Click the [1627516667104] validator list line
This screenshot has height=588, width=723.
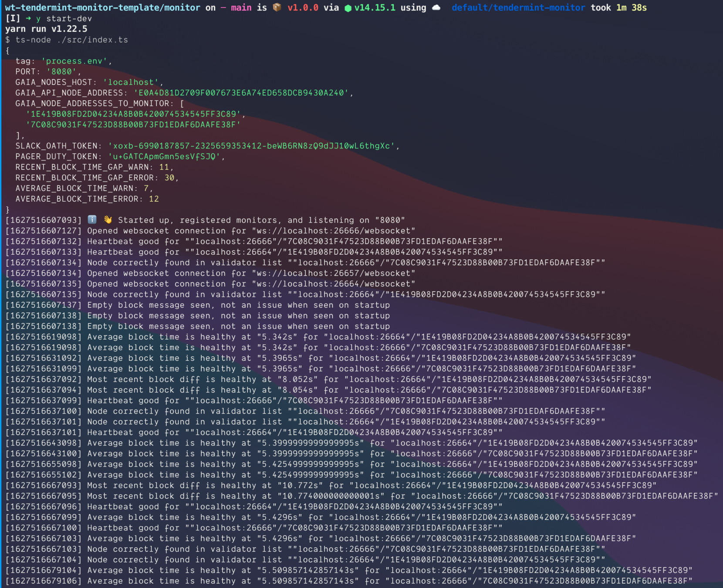coord(305,560)
